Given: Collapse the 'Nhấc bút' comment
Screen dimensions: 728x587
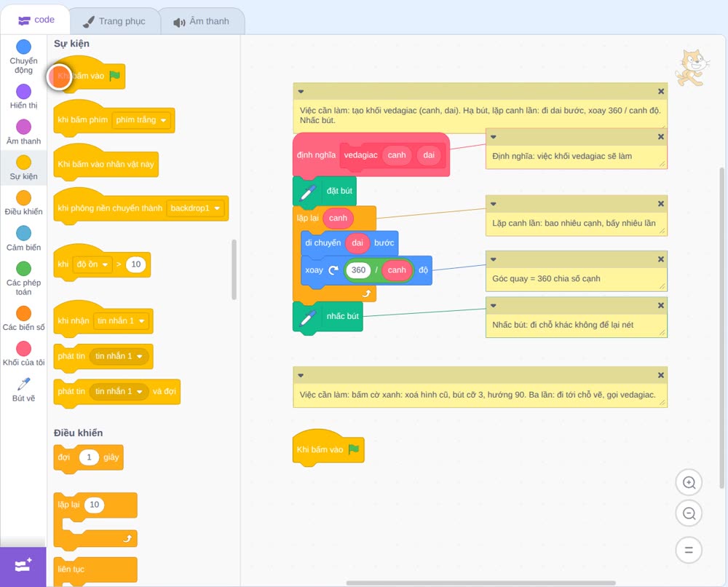Looking at the screenshot, I should point(494,306).
